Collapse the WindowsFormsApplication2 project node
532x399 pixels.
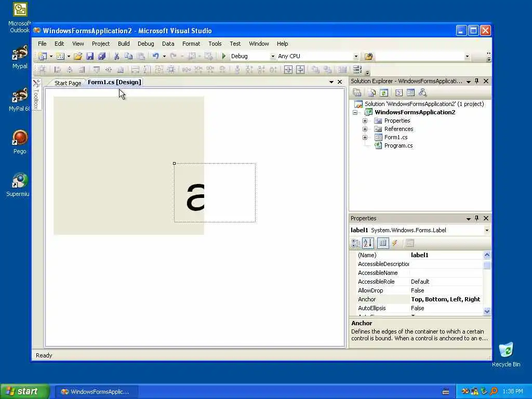355,112
